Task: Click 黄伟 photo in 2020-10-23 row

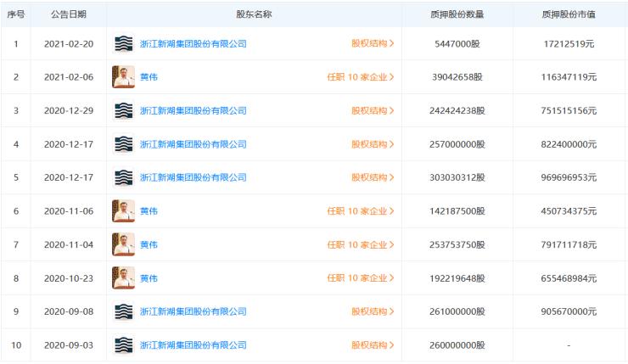Action: point(123,278)
